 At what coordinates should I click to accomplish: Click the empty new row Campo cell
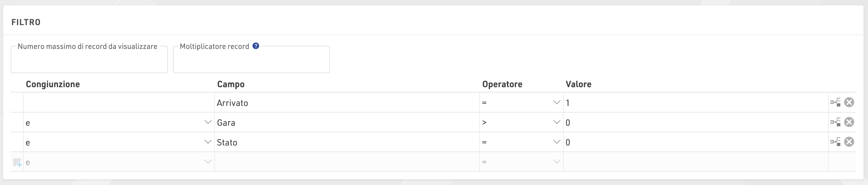tap(346, 162)
